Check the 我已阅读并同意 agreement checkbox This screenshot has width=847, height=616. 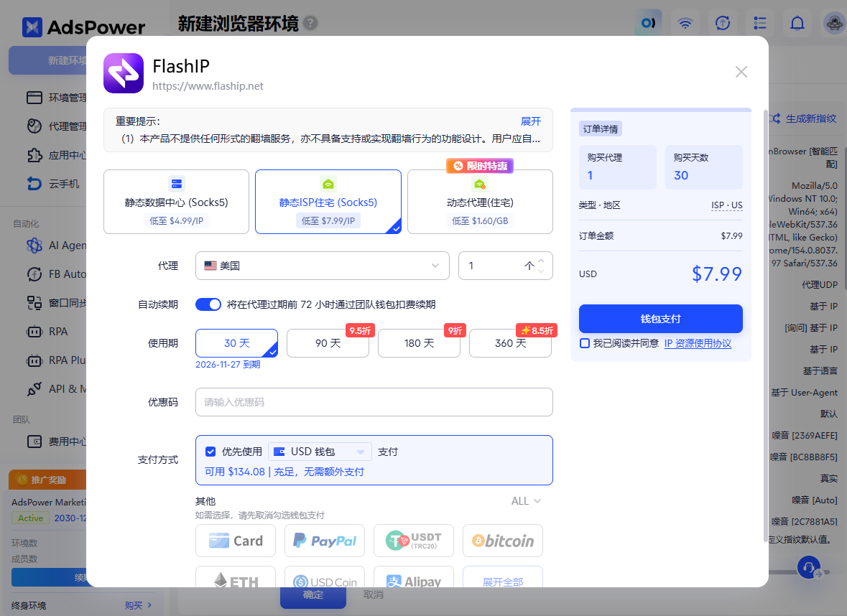[x=585, y=343]
